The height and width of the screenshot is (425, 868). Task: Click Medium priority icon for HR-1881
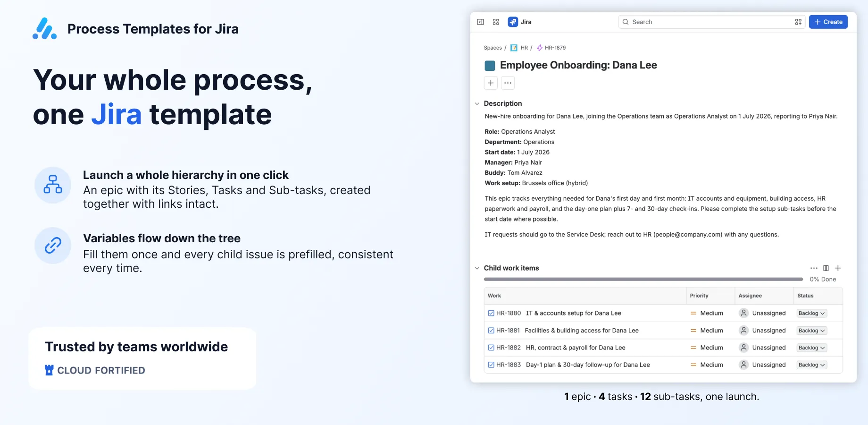[693, 331]
